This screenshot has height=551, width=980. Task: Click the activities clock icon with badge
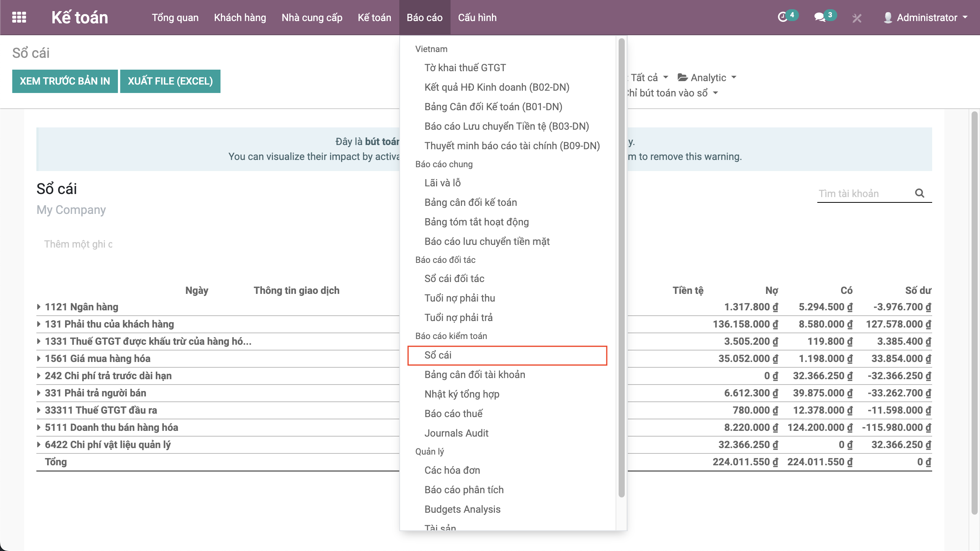pos(783,17)
